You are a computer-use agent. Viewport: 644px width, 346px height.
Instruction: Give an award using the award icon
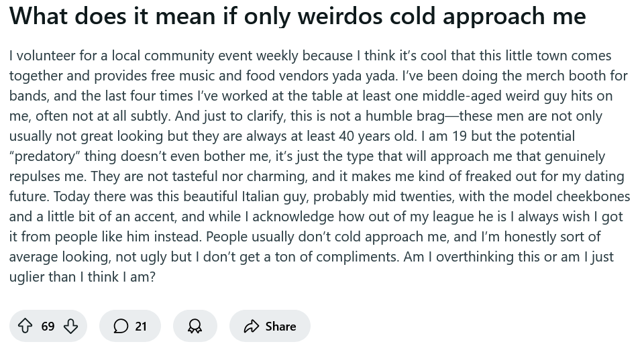click(x=195, y=327)
